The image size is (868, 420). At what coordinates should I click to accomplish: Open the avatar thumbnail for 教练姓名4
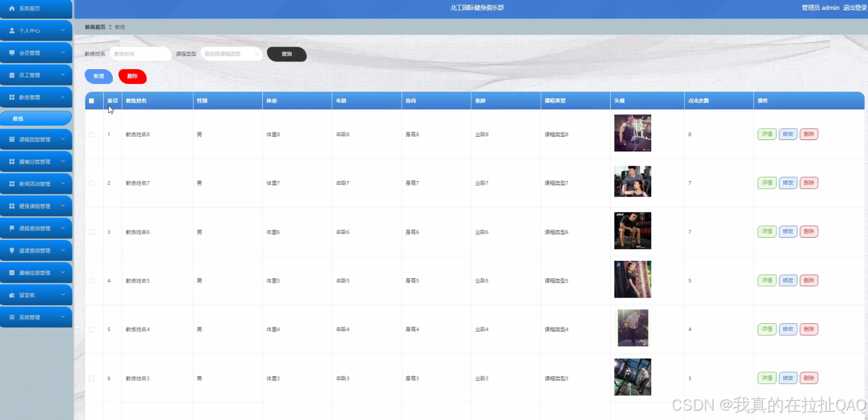[x=633, y=328]
